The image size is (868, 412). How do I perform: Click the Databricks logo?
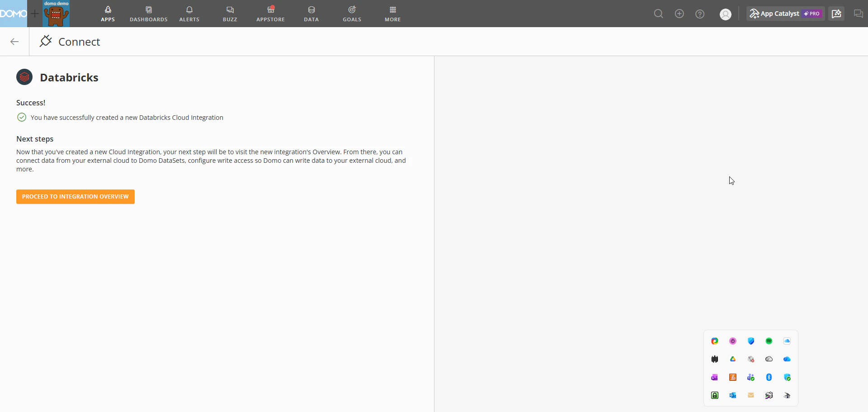tap(24, 77)
